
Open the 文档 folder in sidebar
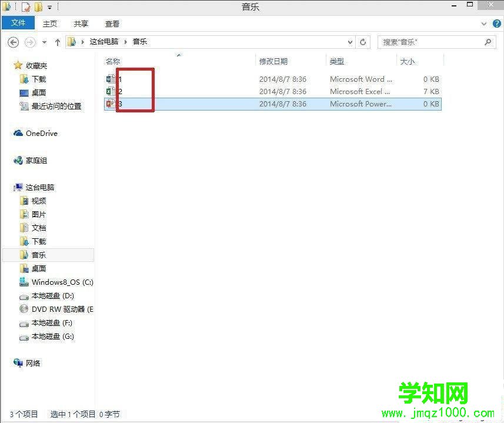[x=39, y=228]
